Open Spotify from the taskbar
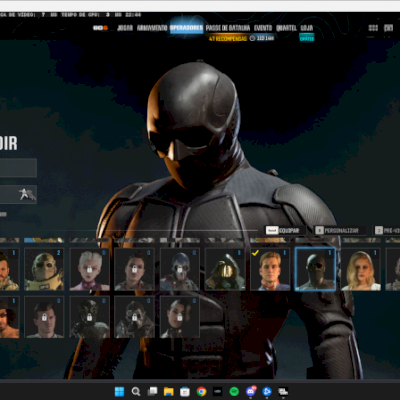 [x=234, y=391]
